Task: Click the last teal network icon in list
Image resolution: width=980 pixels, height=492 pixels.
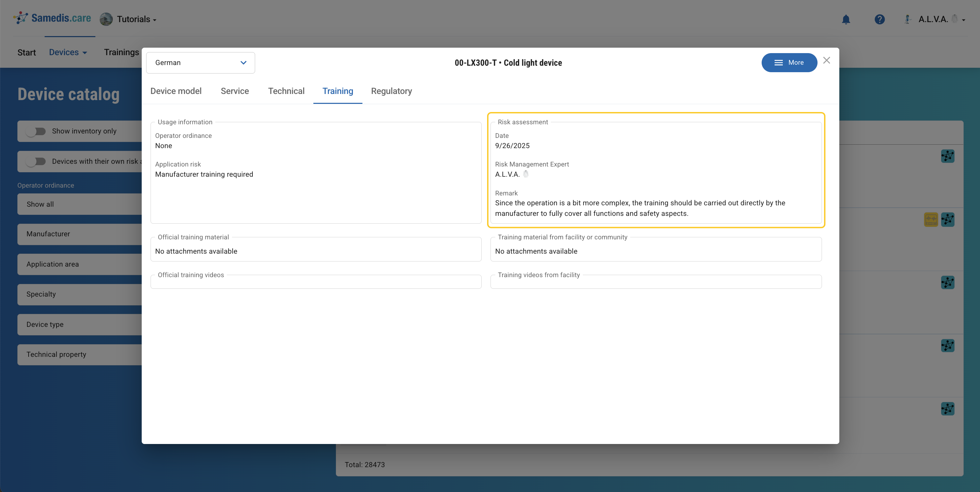Action: coord(947,409)
